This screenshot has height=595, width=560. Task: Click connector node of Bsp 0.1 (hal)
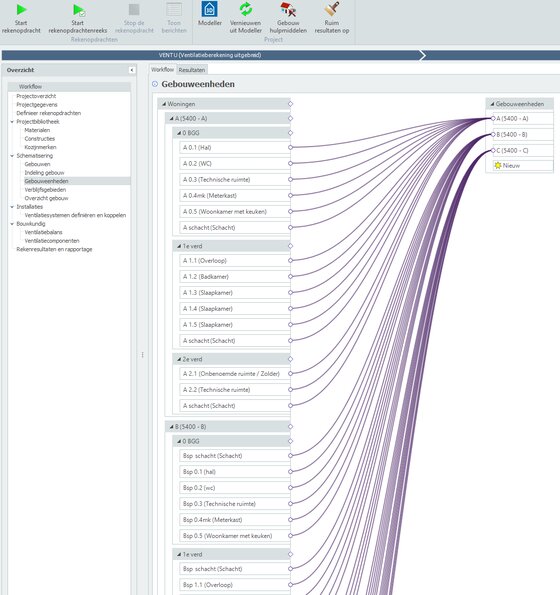click(x=290, y=471)
